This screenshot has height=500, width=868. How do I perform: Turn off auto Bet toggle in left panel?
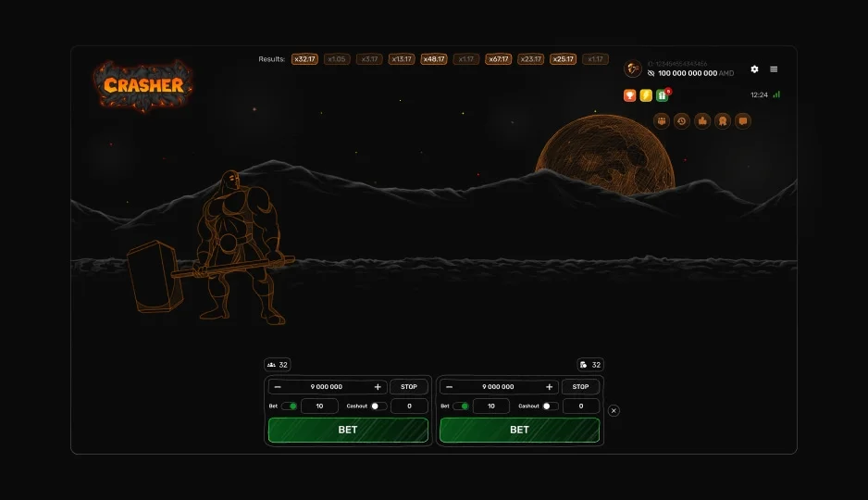[290, 406]
